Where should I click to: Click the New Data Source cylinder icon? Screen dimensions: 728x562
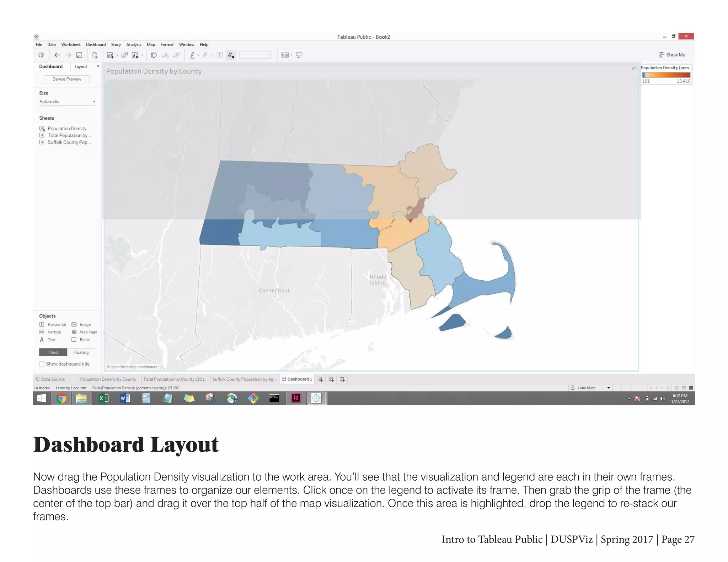click(x=95, y=55)
